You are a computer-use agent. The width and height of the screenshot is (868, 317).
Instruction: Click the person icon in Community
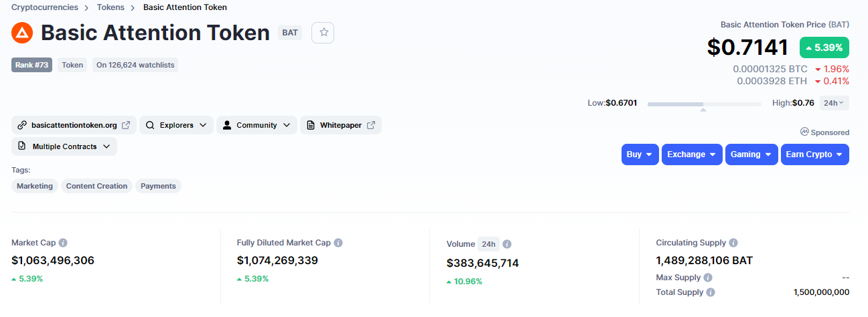tap(227, 125)
